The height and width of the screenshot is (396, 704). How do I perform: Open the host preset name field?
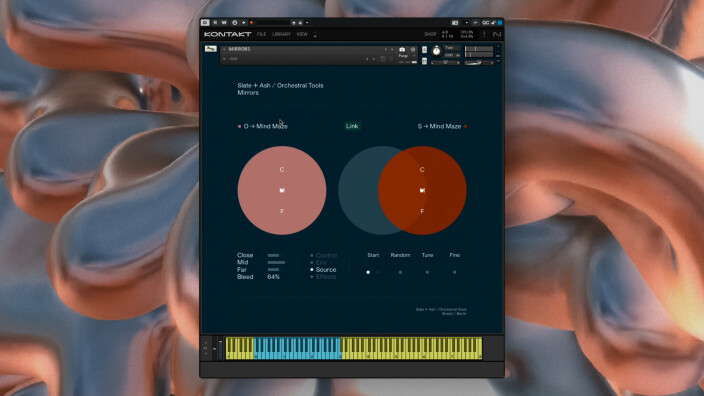coord(272,22)
